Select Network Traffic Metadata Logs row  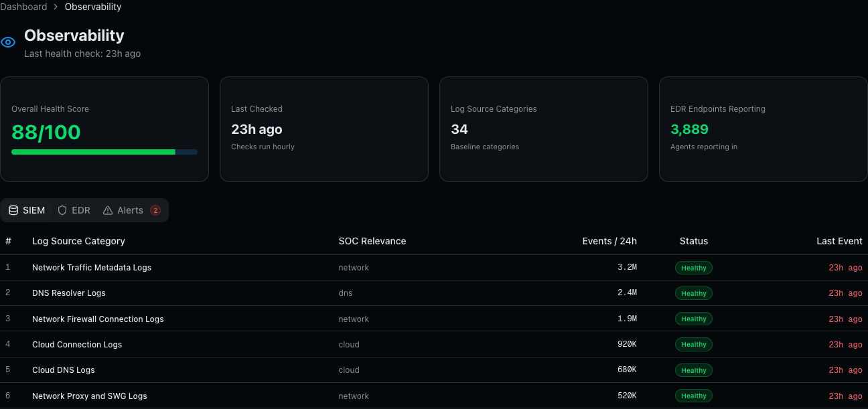(434, 268)
